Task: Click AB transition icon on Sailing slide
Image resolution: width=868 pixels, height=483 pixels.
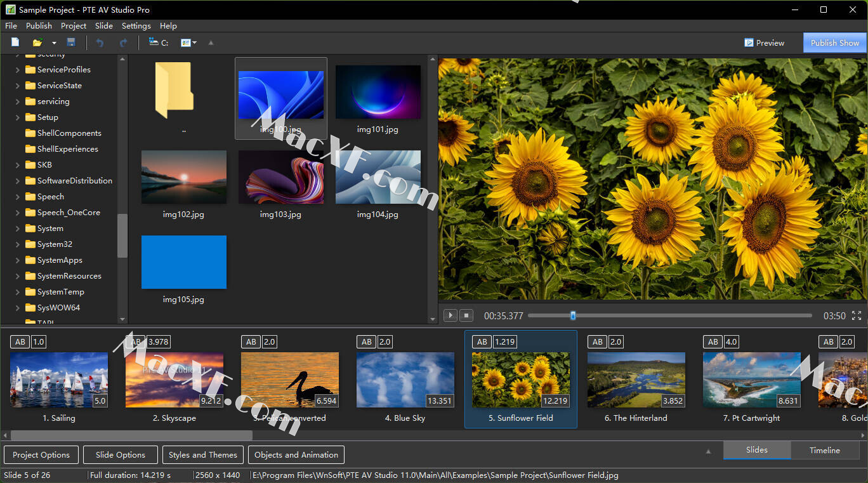Action: click(20, 342)
